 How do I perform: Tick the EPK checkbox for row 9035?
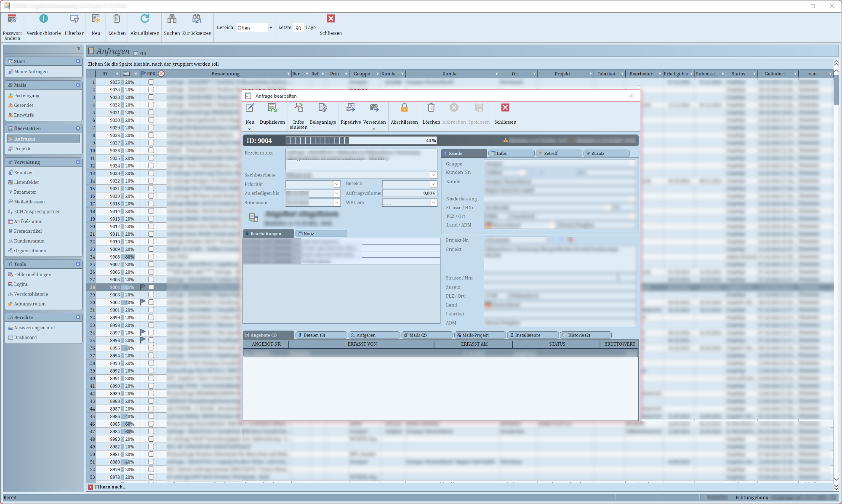(x=151, y=82)
